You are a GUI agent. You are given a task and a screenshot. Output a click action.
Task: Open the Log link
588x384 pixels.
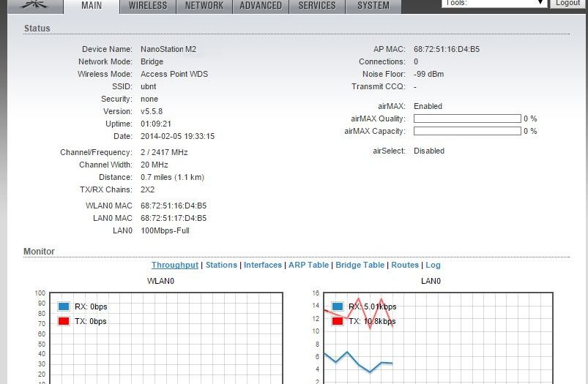[433, 265]
